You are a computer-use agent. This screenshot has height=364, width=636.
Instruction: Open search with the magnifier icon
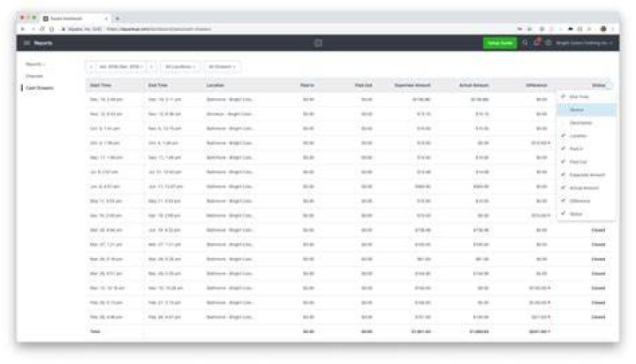(x=525, y=42)
